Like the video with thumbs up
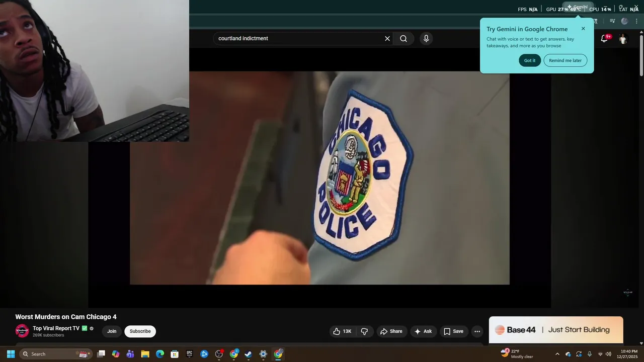This screenshot has height=362, width=644. coord(342,331)
